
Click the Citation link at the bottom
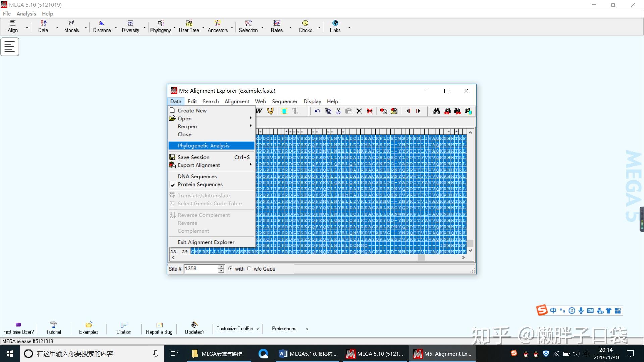tap(124, 328)
